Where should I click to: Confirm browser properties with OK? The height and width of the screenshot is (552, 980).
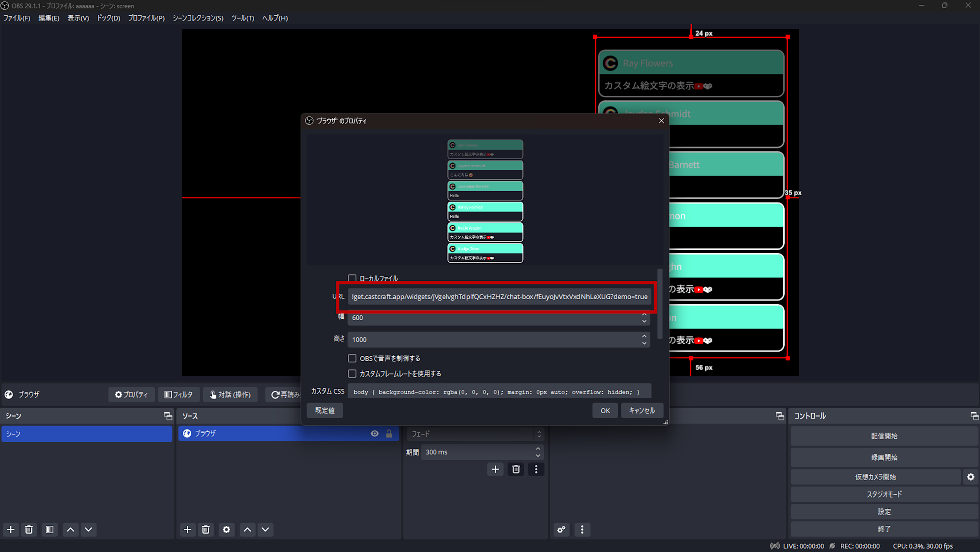click(605, 410)
